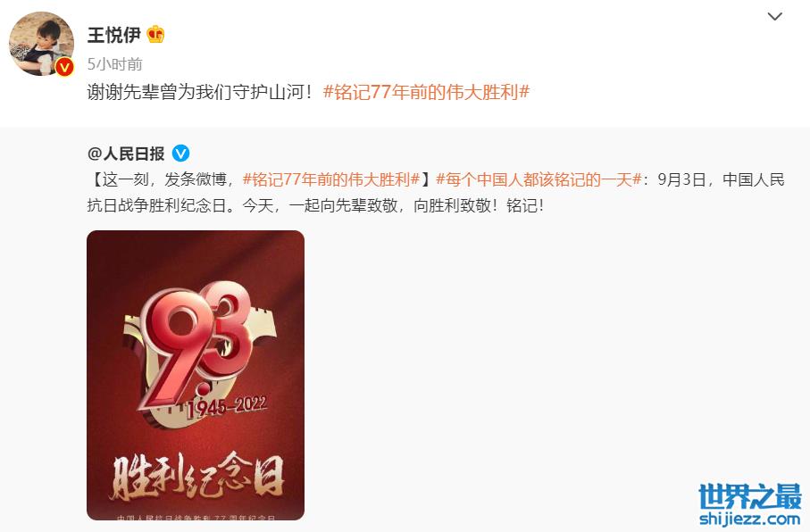810x532 pixels.
Task: Open the #每个中国人都该铭记的一天# topic
Action: tap(539, 179)
